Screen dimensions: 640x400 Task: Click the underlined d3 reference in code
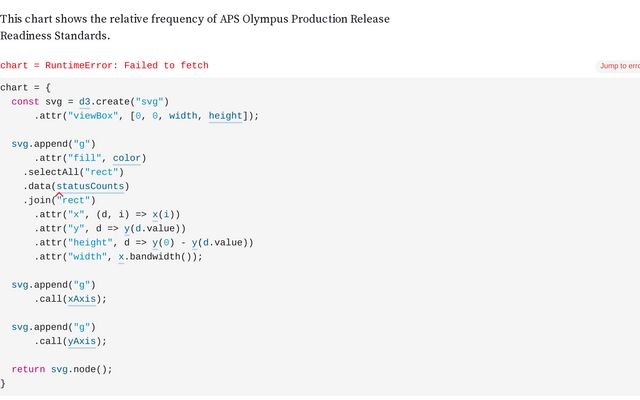84,102
